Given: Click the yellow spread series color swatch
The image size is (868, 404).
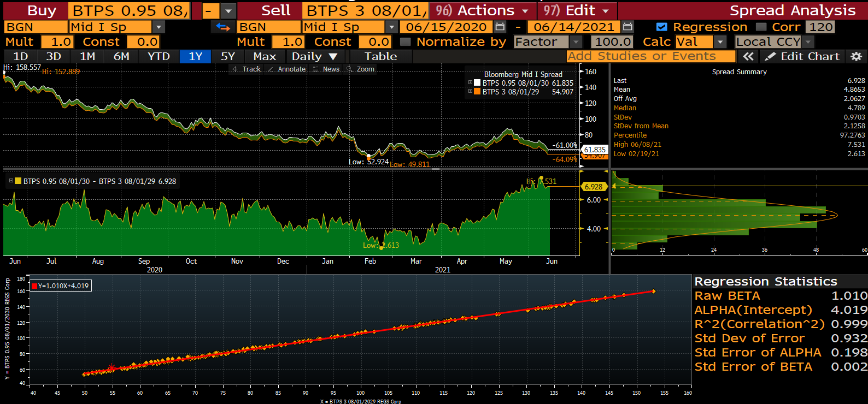Looking at the screenshot, I should 18,181.
